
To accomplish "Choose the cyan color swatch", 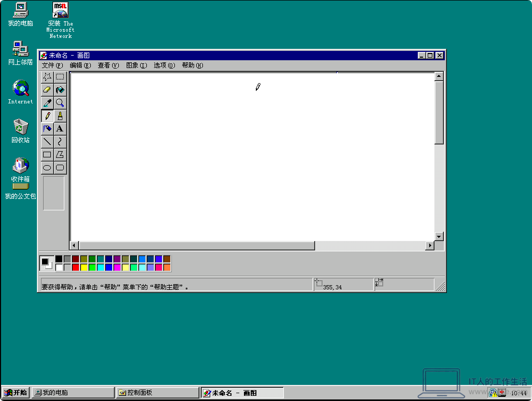I will tap(100, 267).
